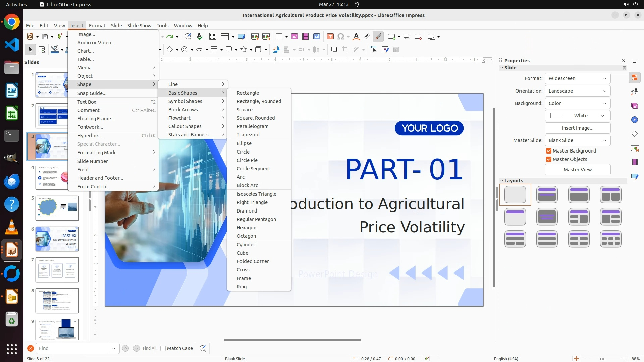Open the Format dropdown showing Widescreen
This screenshot has width=644, height=362.
pyautogui.click(x=577, y=78)
